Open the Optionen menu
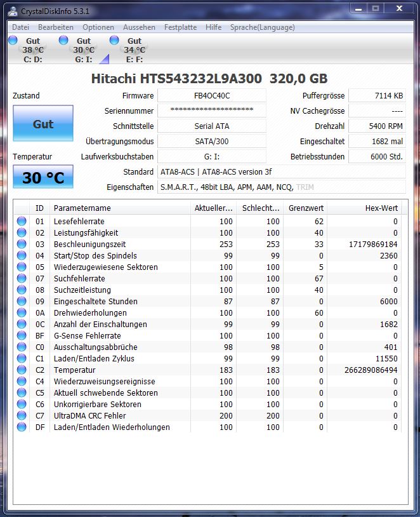Screen dimensions: 420x517 (98, 27)
